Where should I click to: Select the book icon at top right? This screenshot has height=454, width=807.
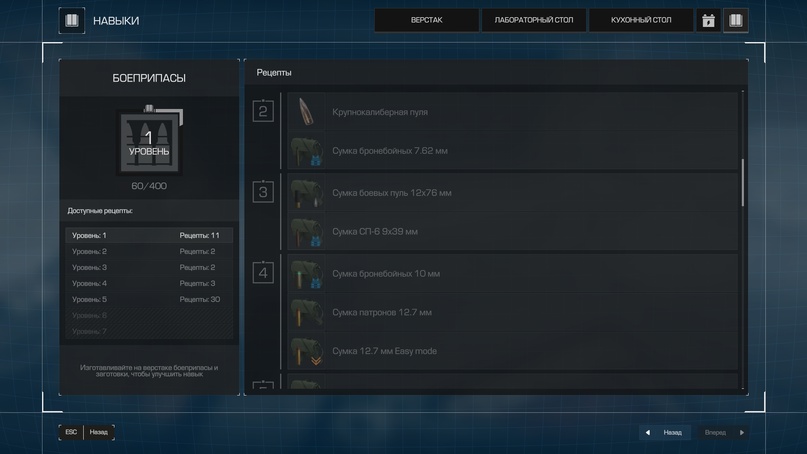(x=736, y=20)
